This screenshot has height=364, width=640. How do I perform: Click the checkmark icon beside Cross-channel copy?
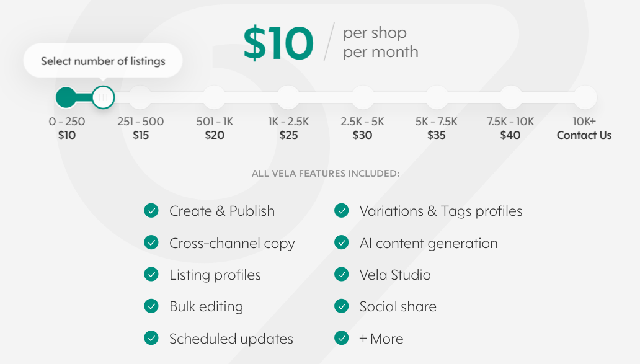coord(151,243)
